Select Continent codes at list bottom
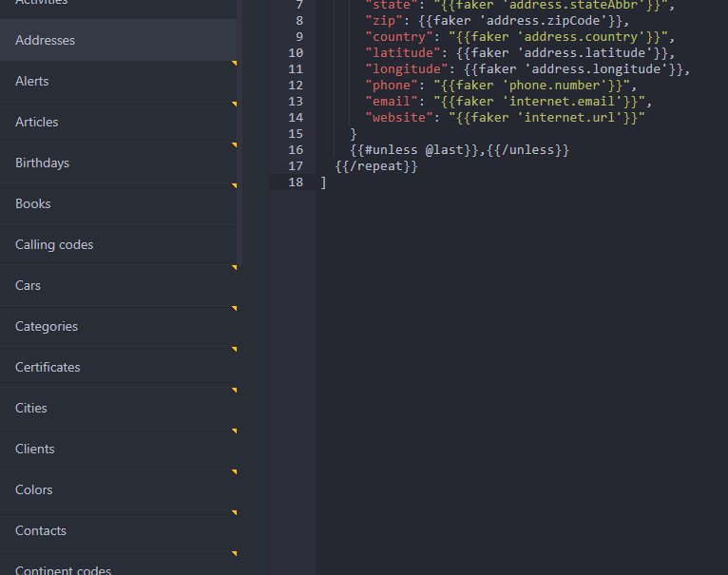Image resolution: width=728 pixels, height=575 pixels. click(63, 569)
